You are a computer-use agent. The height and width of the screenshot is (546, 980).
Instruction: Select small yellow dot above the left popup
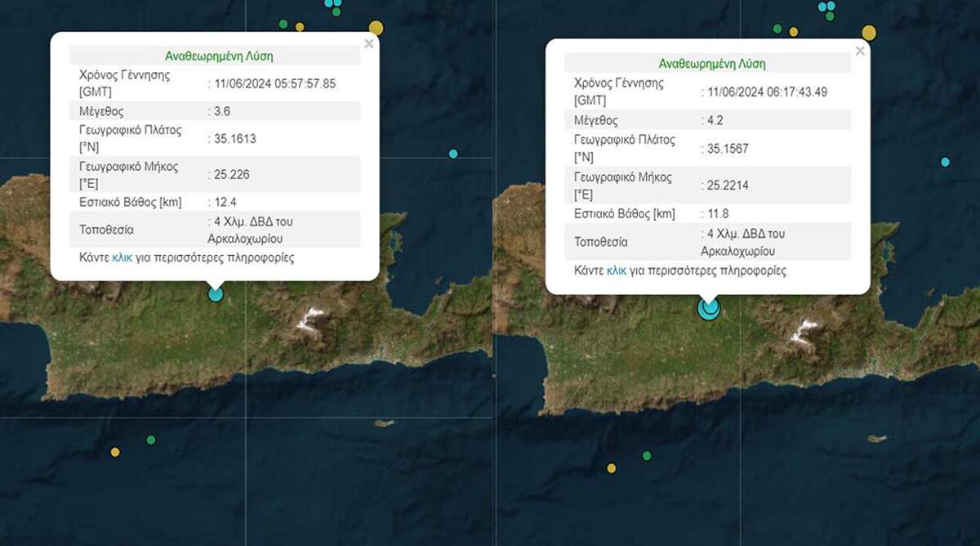[300, 27]
